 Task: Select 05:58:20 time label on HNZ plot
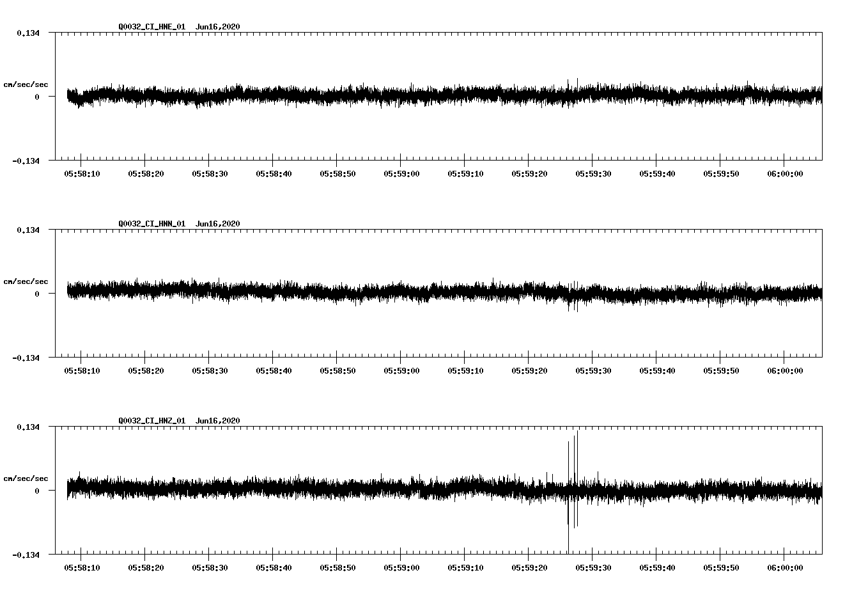[x=146, y=568]
